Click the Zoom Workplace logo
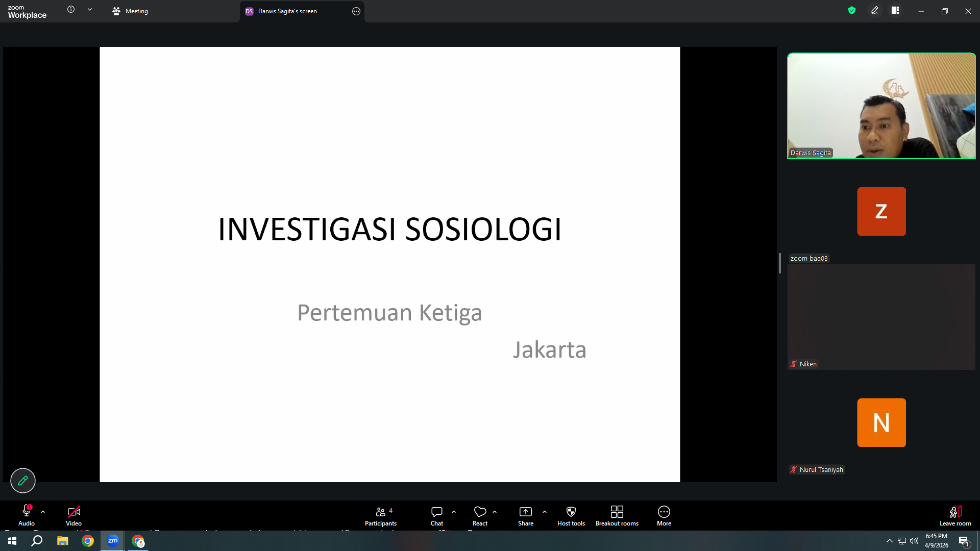 [x=27, y=11]
